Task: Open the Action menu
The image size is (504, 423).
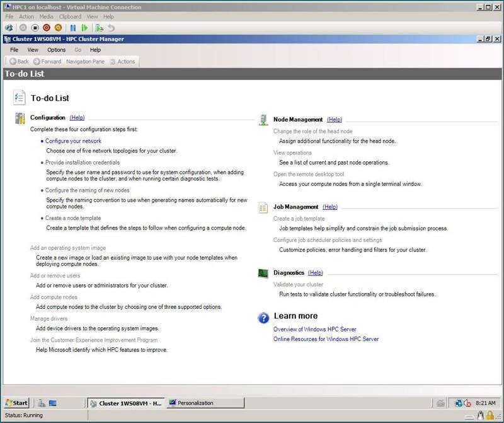Action: click(26, 17)
